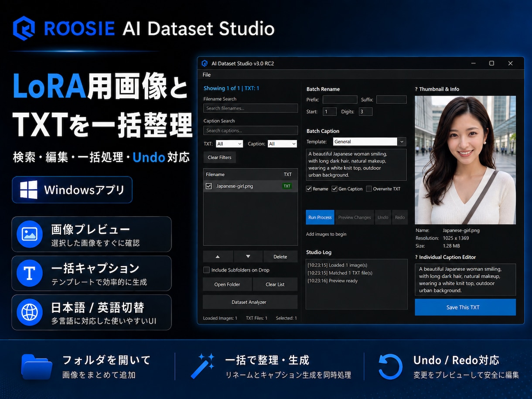Click the log line 'Matched 1 TXT file(s)'

pos(340,273)
